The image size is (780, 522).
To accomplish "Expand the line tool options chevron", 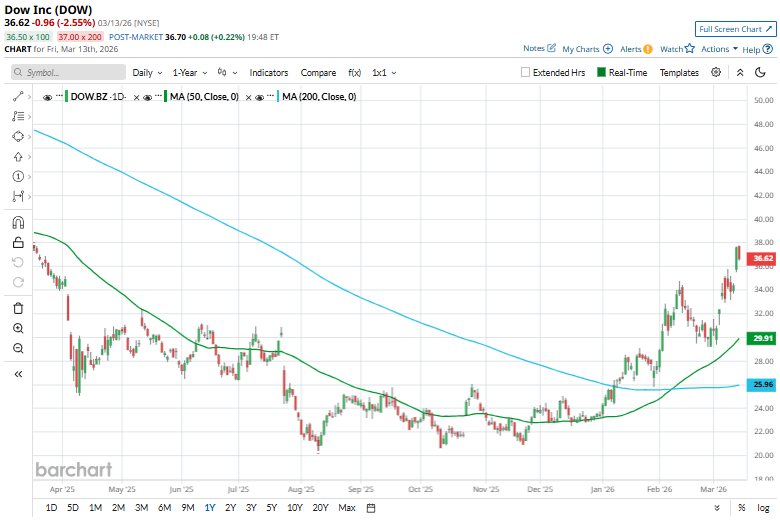I will coord(30,97).
